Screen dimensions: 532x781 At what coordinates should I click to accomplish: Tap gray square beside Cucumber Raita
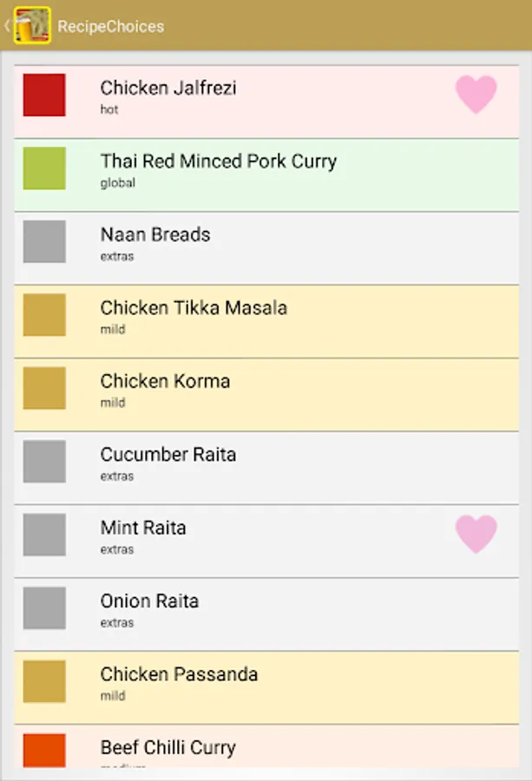point(44,461)
